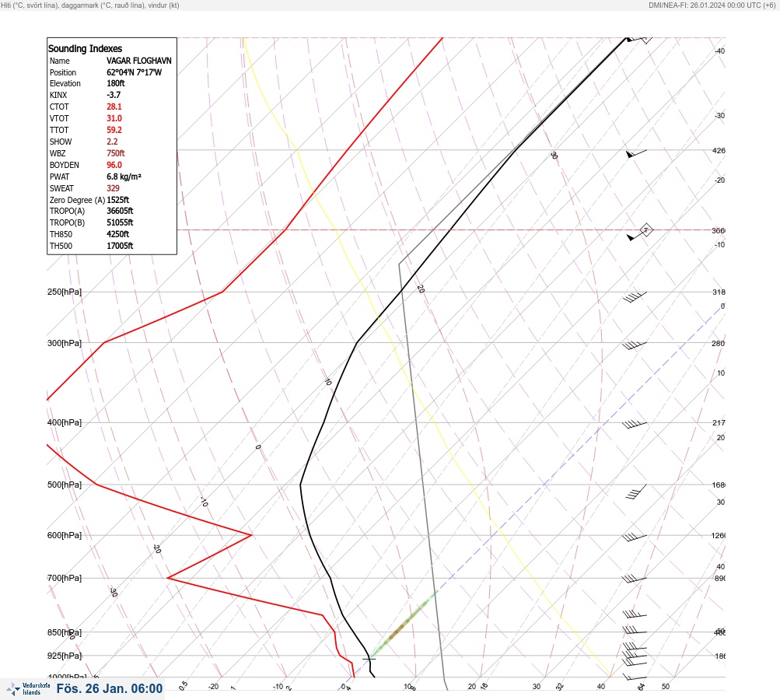Click the BOYDEN label in indexes table
The image size is (780, 700).
click(65, 165)
